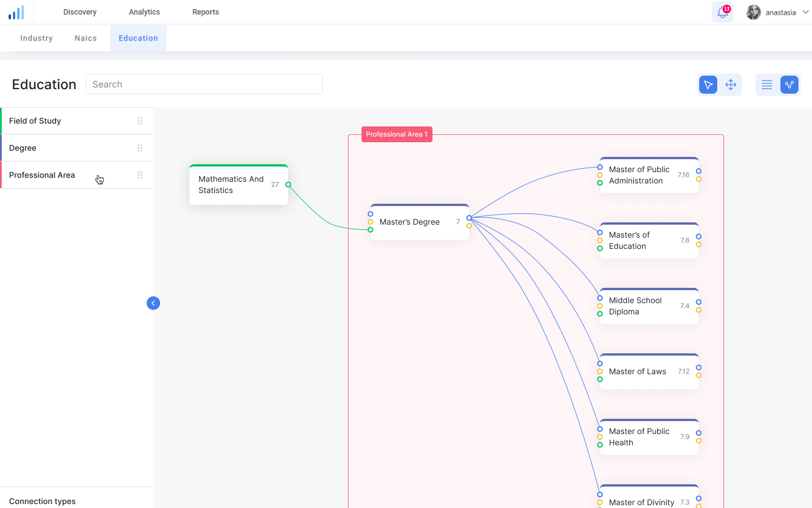The height and width of the screenshot is (508, 812).
Task: Select Degree in the sidebar
Action: [x=77, y=148]
